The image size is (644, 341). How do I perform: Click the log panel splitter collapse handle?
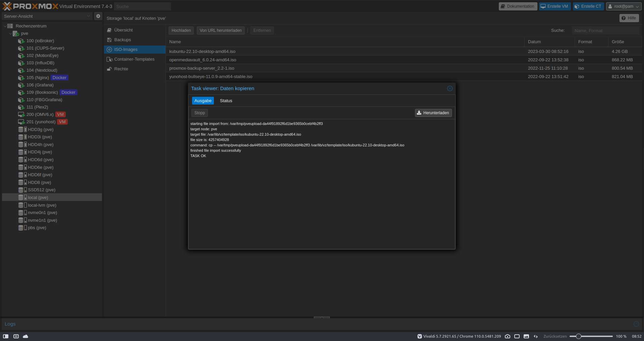coord(322,317)
